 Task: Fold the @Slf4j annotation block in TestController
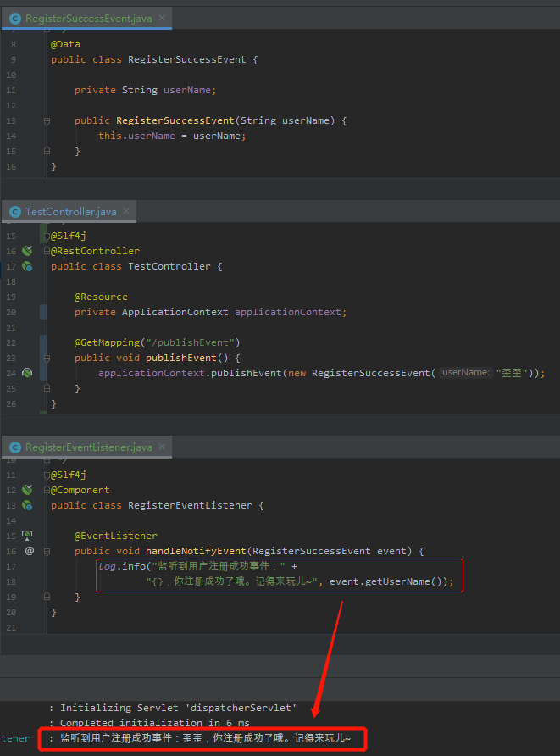47,236
